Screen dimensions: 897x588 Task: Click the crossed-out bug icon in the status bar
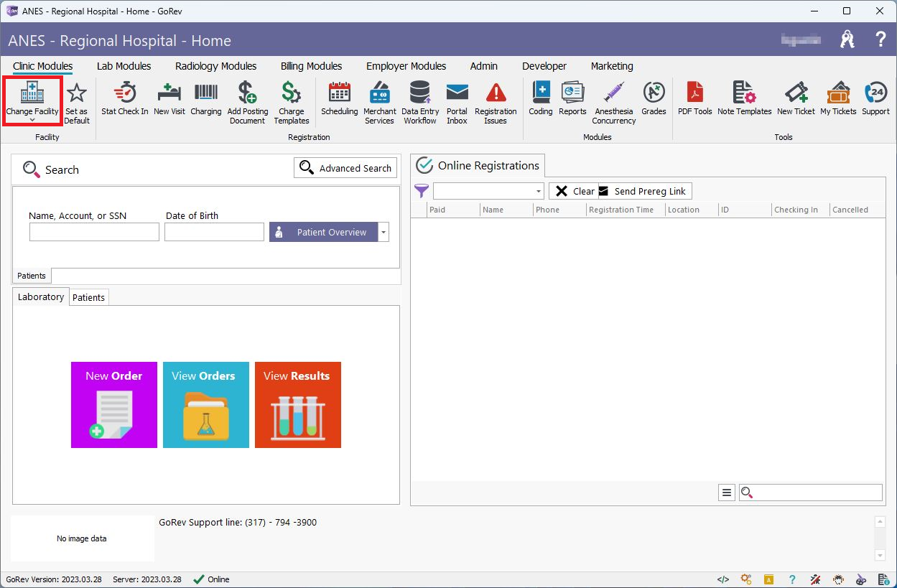pos(815,579)
